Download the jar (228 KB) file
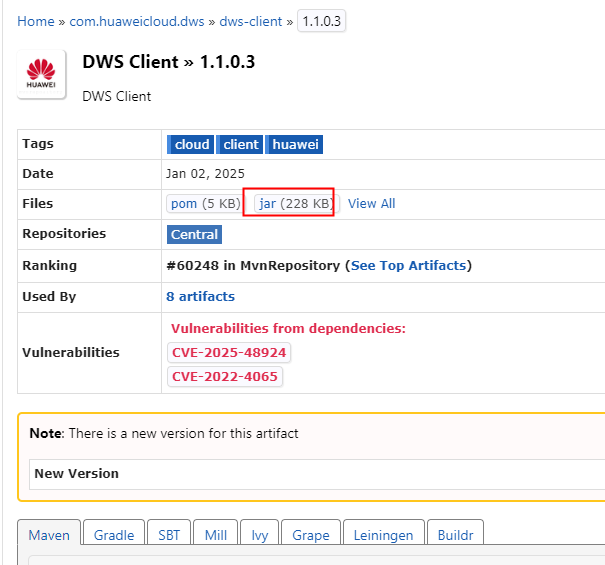 (x=295, y=204)
